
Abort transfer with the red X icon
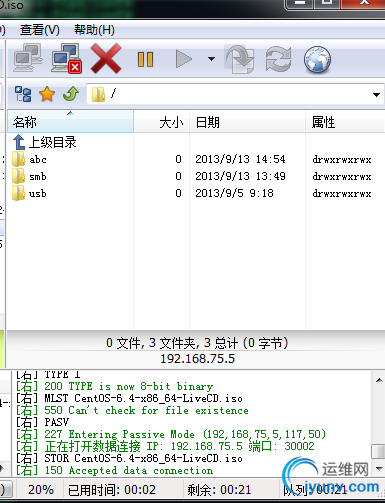point(106,59)
